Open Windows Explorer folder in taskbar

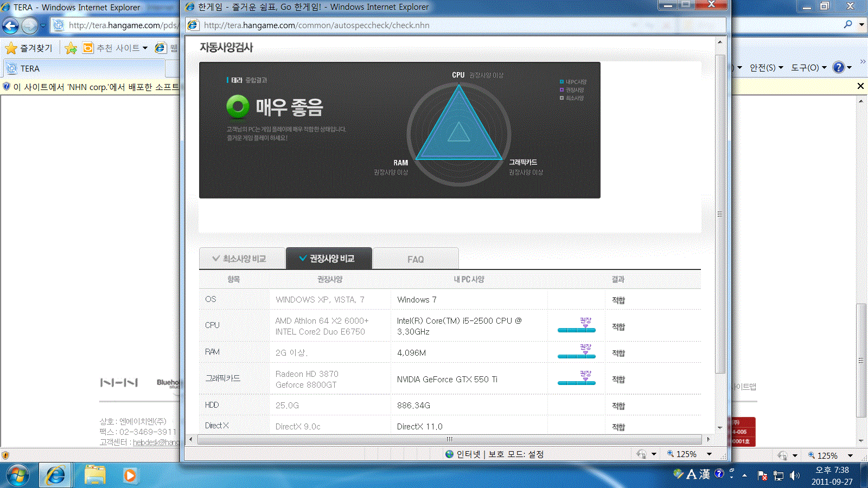pos(95,476)
